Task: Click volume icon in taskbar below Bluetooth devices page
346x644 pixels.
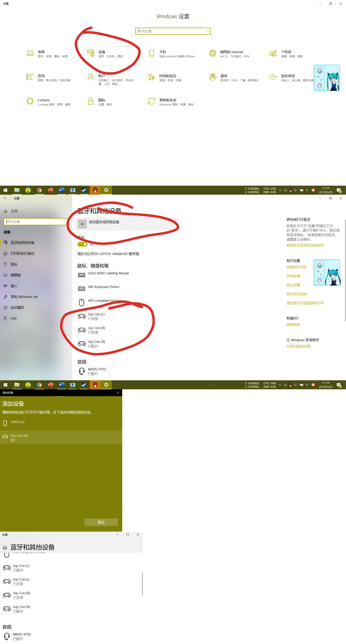Action: pos(296,385)
